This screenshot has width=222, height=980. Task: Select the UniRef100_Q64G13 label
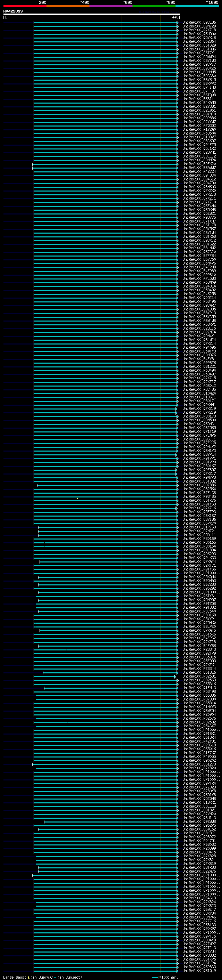coord(199,898)
